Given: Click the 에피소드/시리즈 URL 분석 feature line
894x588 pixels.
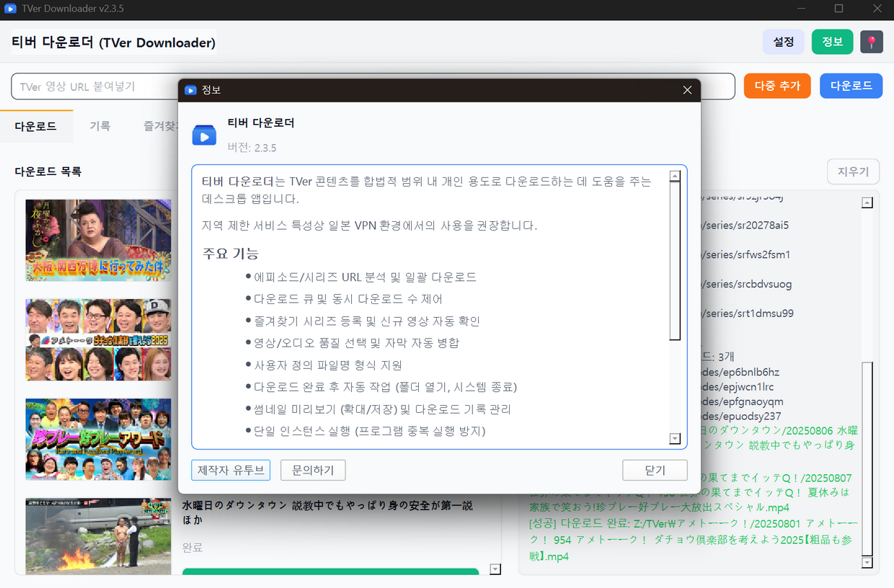Looking at the screenshot, I should pos(365,277).
